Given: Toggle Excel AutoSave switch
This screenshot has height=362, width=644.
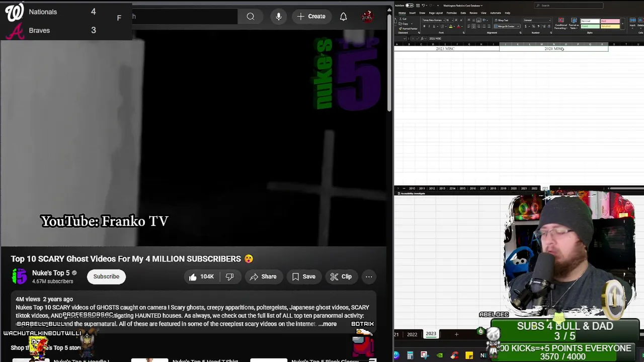Looking at the screenshot, I should [x=410, y=6].
